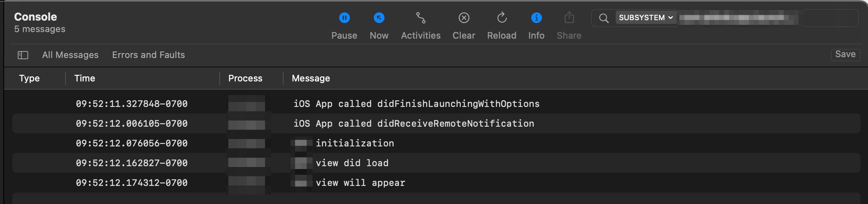The width and height of the screenshot is (868, 204).
Task: Select the didReceiveRemoteNotification message row
Action: pos(413,123)
